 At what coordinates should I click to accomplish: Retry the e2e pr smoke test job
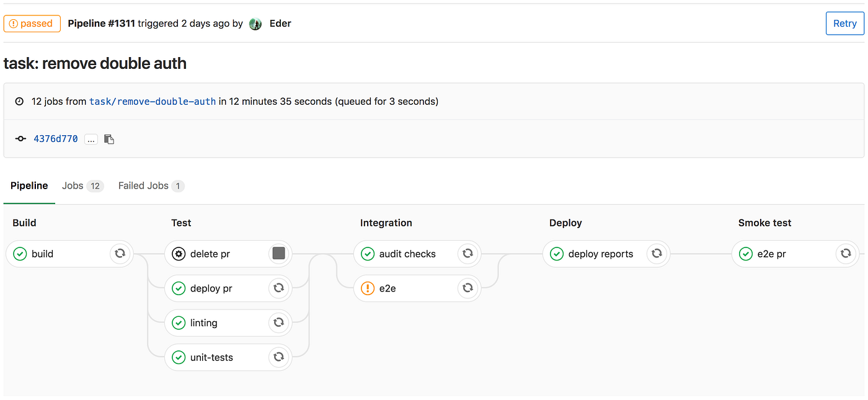click(x=846, y=254)
